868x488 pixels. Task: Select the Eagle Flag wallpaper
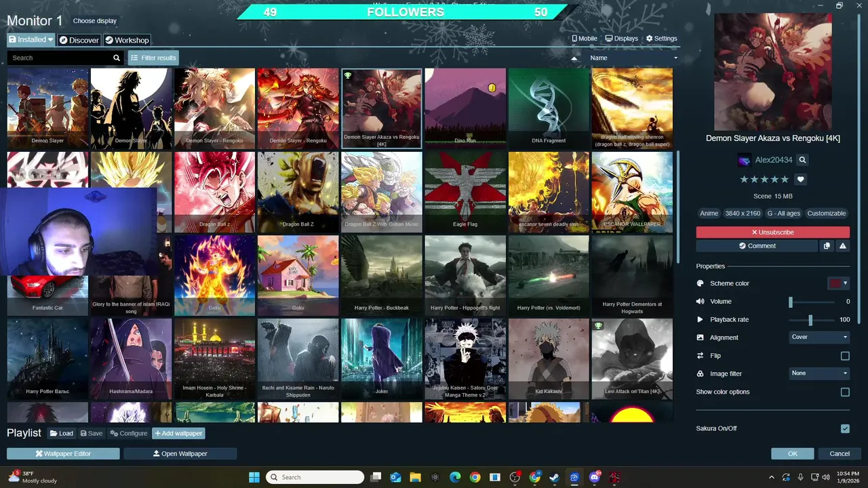(x=465, y=192)
